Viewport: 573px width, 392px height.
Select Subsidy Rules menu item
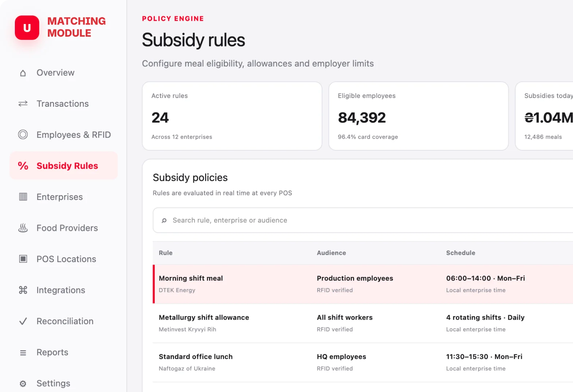pos(64,166)
